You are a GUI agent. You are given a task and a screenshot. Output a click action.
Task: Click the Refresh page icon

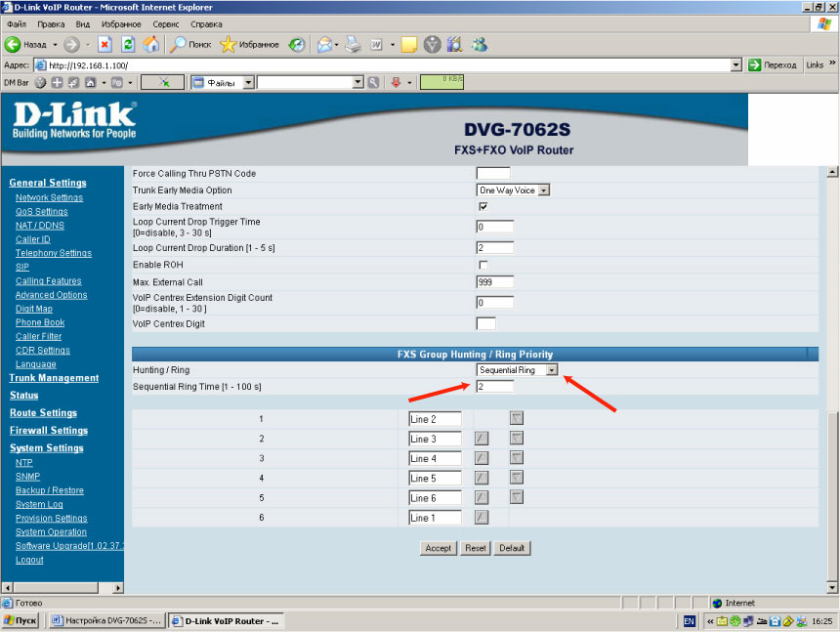[x=128, y=44]
